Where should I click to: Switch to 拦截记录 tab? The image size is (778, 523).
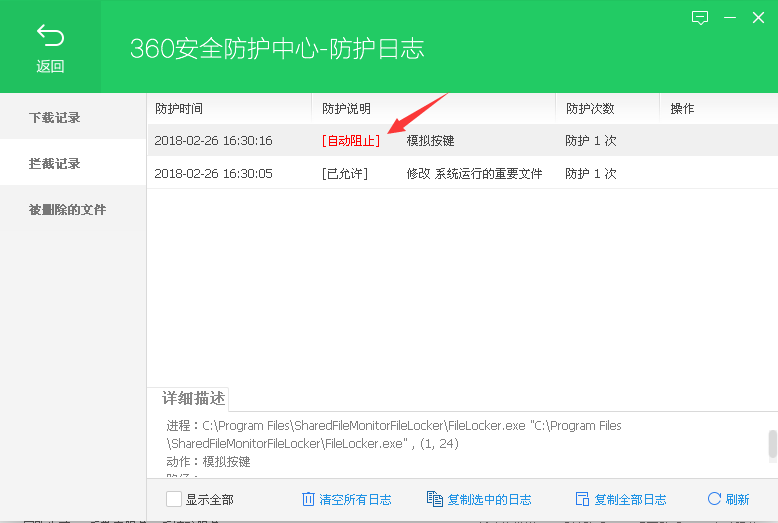coord(73,163)
